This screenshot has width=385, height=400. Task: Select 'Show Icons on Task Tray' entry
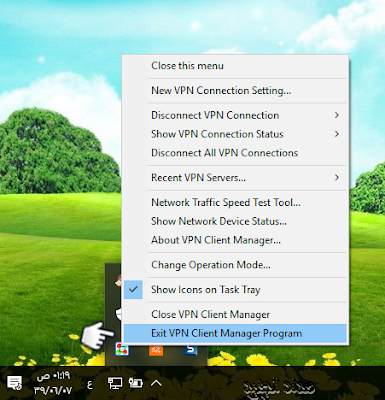235,290
